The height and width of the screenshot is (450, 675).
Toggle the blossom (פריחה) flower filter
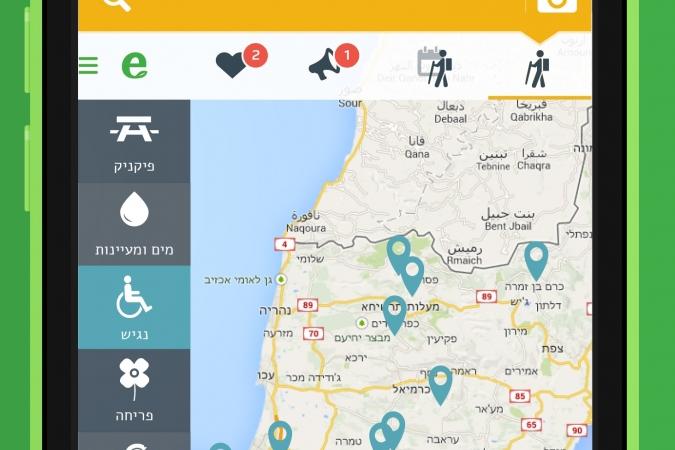tap(134, 391)
